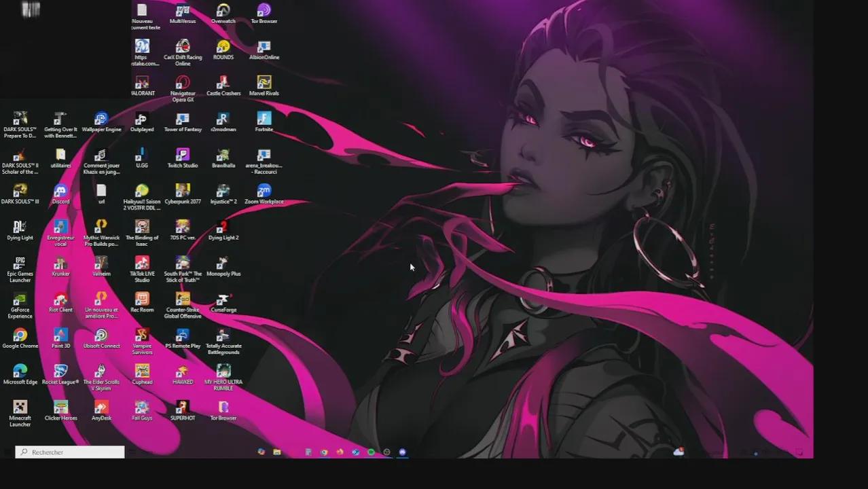This screenshot has height=489, width=868.
Task: Select the U.GG desktop icon
Action: (x=142, y=158)
